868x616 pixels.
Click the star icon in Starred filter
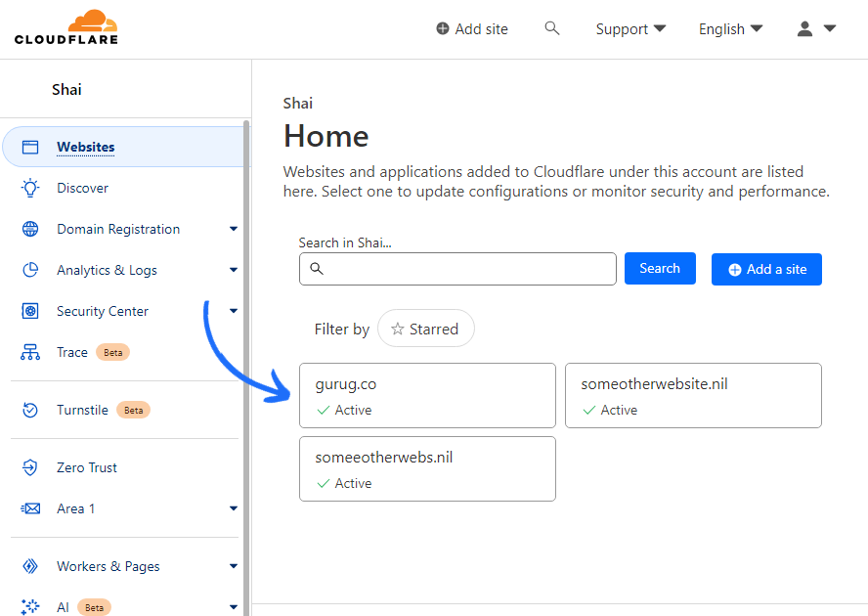click(398, 330)
